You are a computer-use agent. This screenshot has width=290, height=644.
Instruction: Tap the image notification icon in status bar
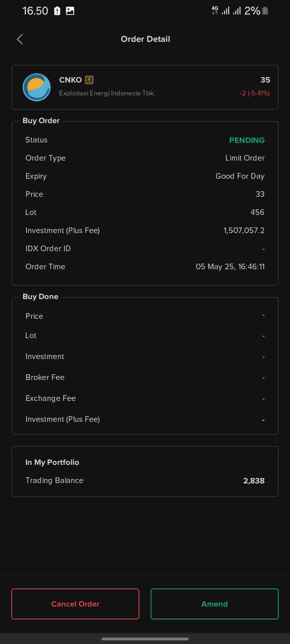pyautogui.click(x=70, y=11)
